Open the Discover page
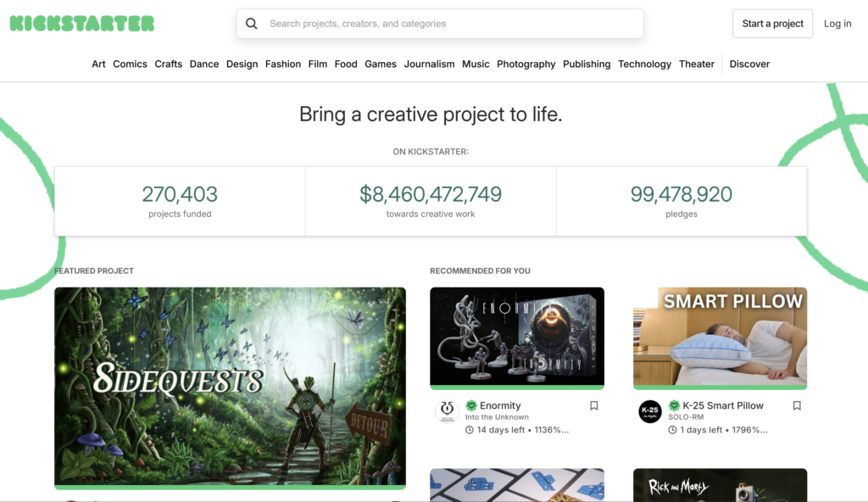This screenshot has width=868, height=502. pos(749,64)
